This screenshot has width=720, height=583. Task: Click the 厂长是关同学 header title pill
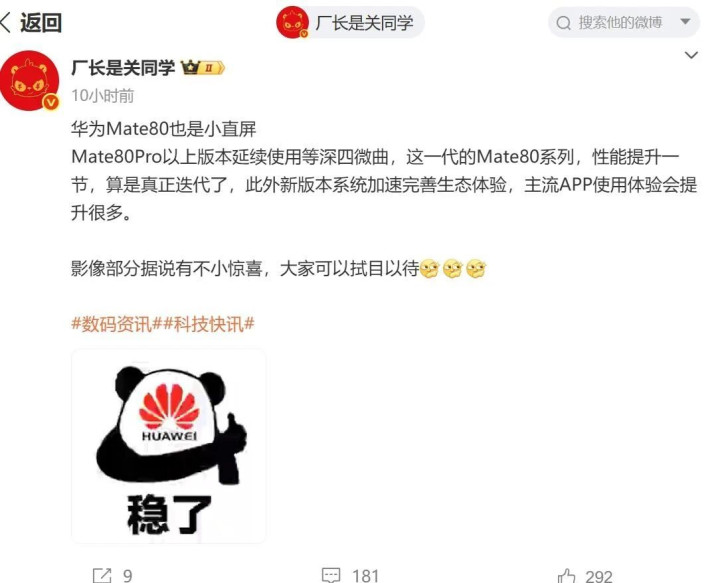[x=350, y=22]
